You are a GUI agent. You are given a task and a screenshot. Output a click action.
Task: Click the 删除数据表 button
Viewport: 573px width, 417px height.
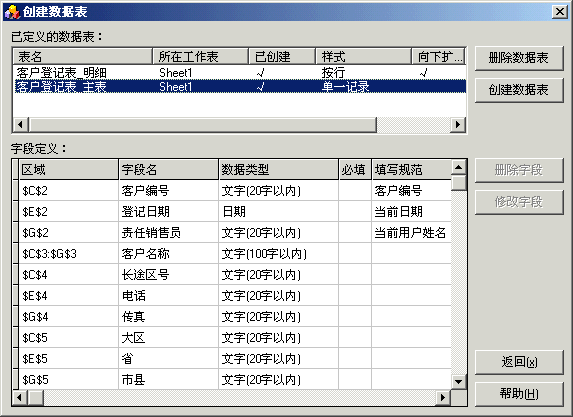coord(519,58)
